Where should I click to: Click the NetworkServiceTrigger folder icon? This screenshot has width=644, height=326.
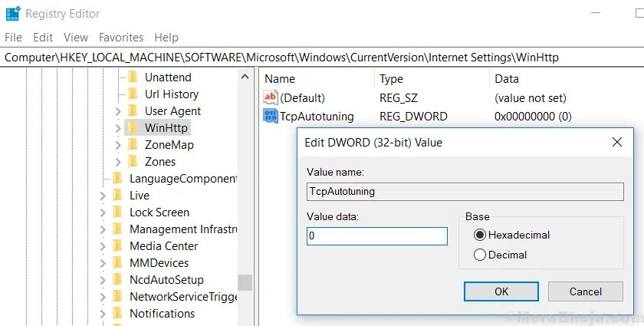click(x=117, y=296)
